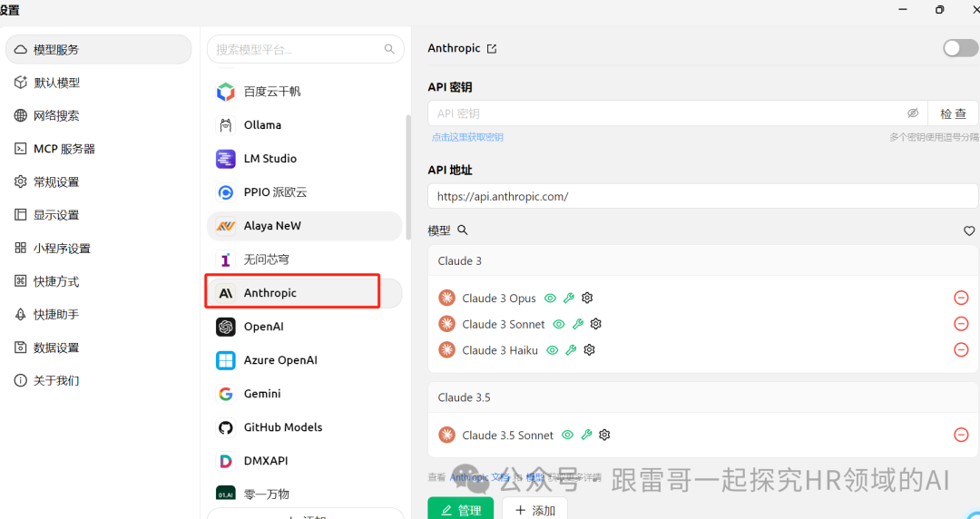The width and height of the screenshot is (980, 519).
Task: Open MCP 服务器 settings section
Action: pyautogui.click(x=98, y=149)
